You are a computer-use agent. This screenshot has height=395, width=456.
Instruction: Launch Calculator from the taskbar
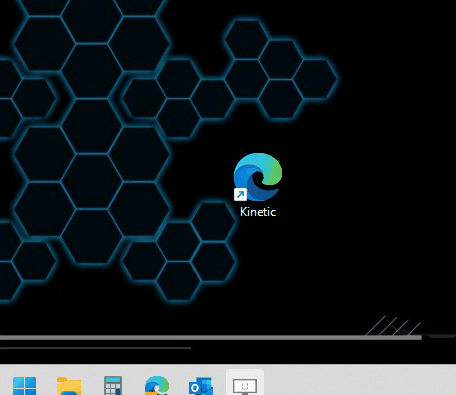(113, 386)
